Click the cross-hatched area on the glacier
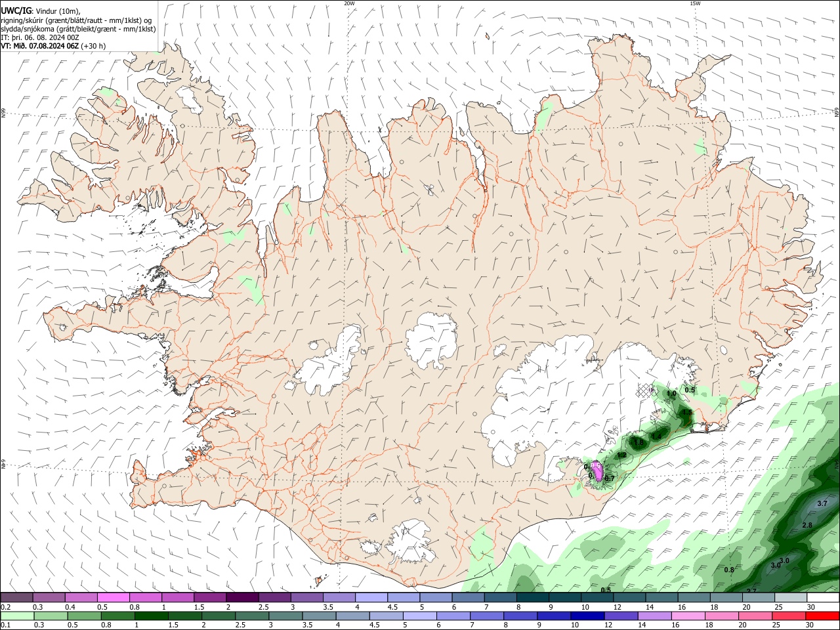The width and height of the screenshot is (840, 630). coord(646,390)
